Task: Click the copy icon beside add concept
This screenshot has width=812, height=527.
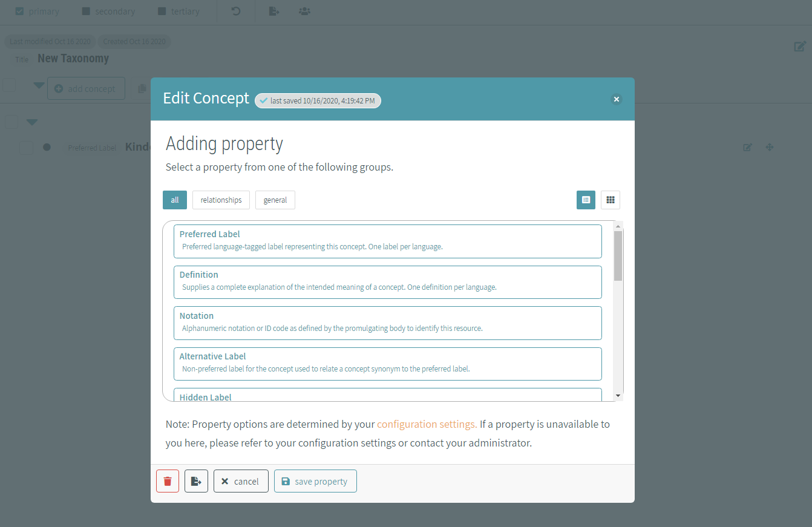Action: point(142,88)
